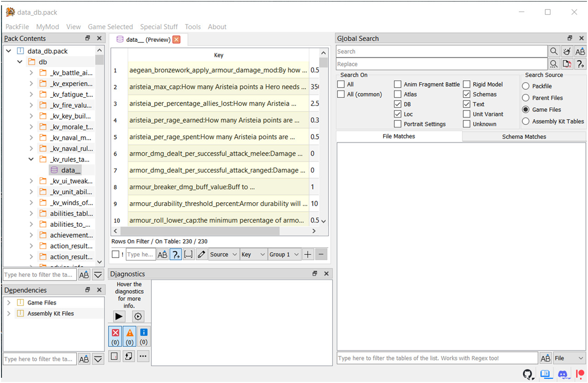This screenshot has height=383, width=588.
Task: Open the Game Selected menu
Action: click(110, 27)
